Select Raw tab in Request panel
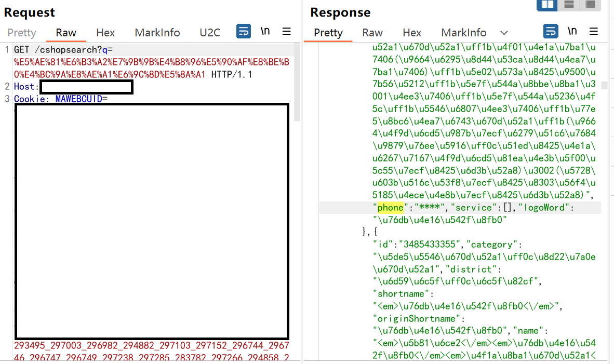The height and width of the screenshot is (364, 614). tap(66, 33)
